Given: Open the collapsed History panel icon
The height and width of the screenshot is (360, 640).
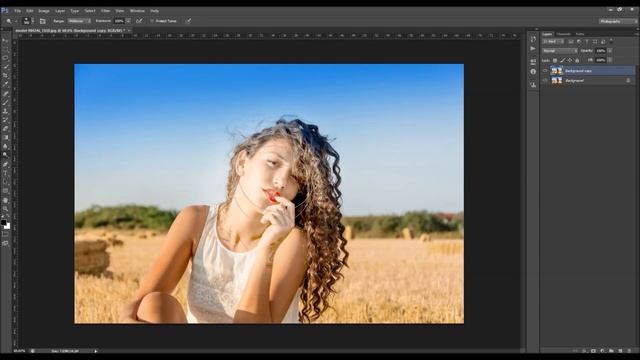Looking at the screenshot, I should point(533,39).
